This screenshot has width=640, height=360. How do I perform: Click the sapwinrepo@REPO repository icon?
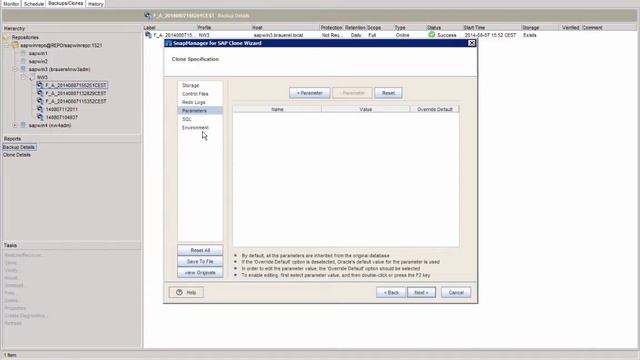16,45
